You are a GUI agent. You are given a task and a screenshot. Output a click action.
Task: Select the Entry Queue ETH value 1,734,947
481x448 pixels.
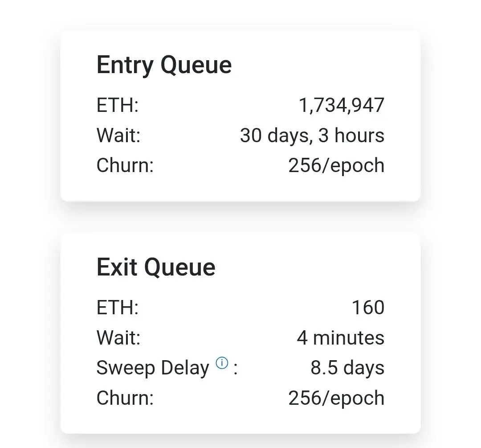pos(342,105)
